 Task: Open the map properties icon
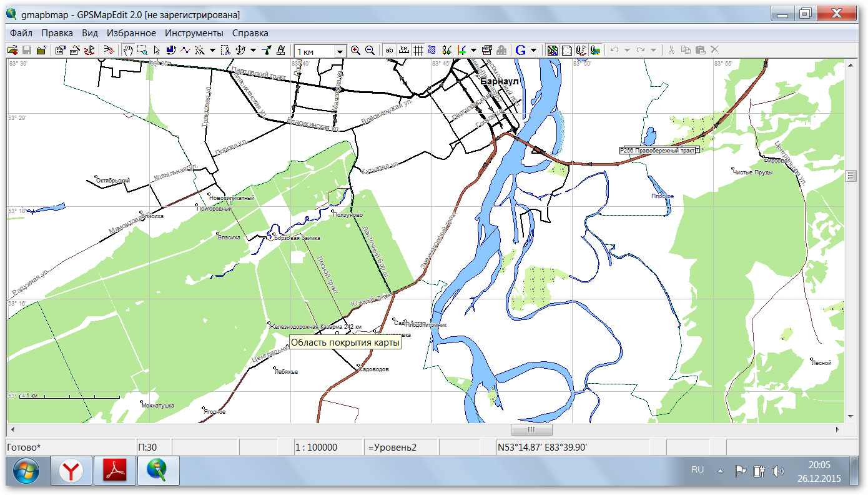[x=59, y=50]
